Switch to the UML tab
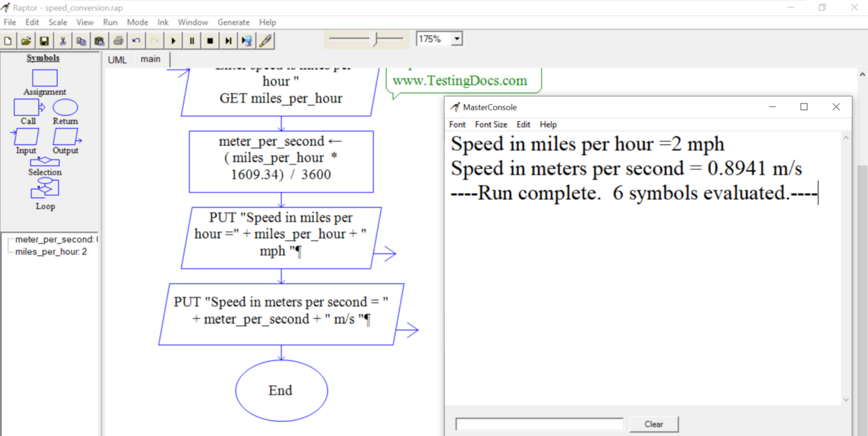 click(x=118, y=59)
